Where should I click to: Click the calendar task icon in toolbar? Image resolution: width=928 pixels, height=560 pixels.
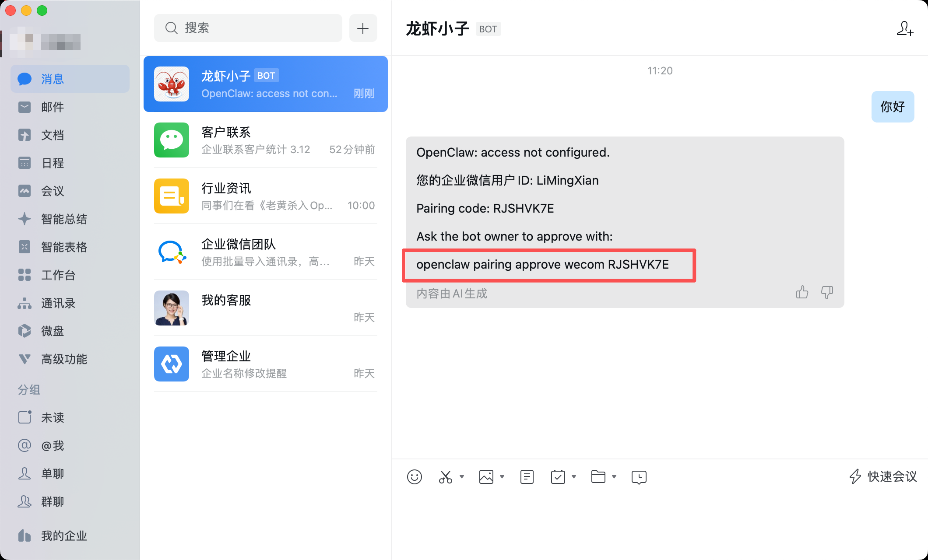(558, 476)
